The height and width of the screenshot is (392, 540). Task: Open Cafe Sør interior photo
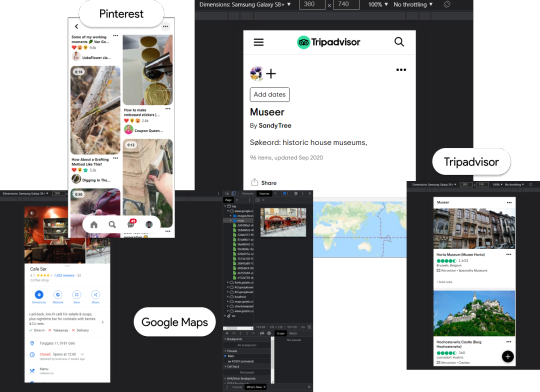tap(55, 235)
